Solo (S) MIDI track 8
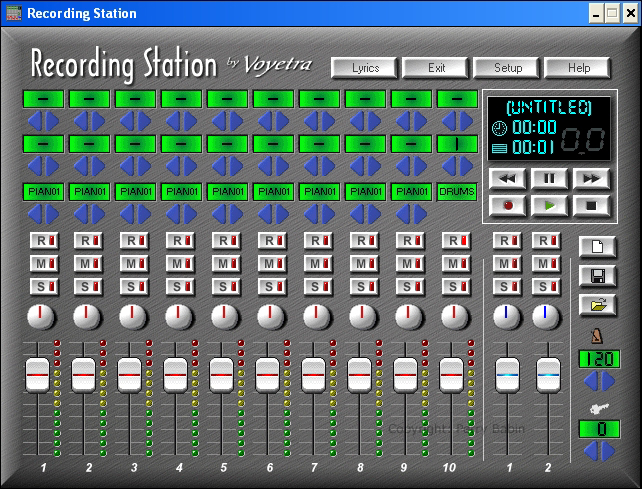This screenshot has width=642, height=489. (364, 287)
